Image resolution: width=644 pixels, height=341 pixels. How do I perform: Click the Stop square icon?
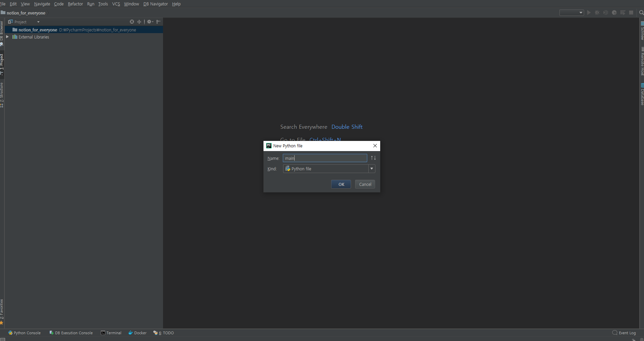(x=631, y=13)
